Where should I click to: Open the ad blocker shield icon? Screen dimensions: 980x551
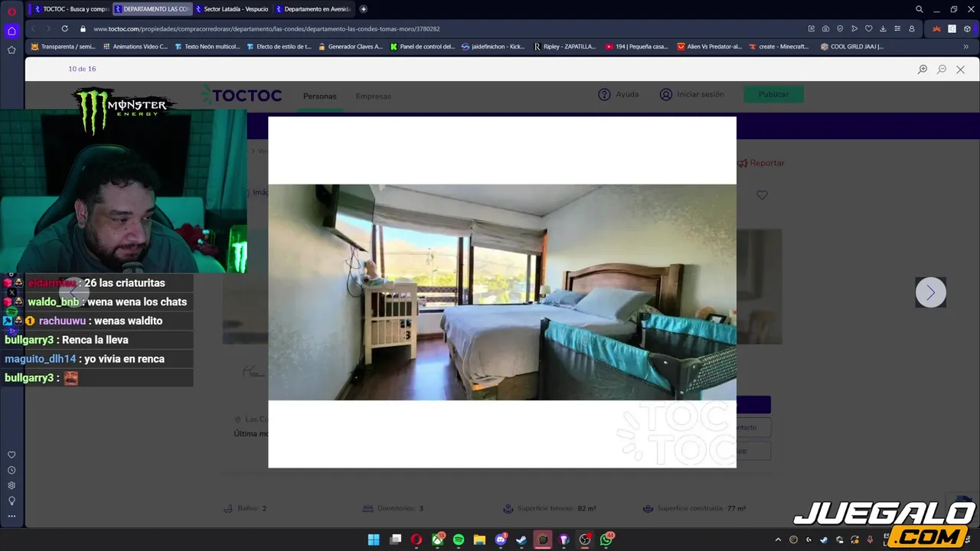[x=840, y=29]
